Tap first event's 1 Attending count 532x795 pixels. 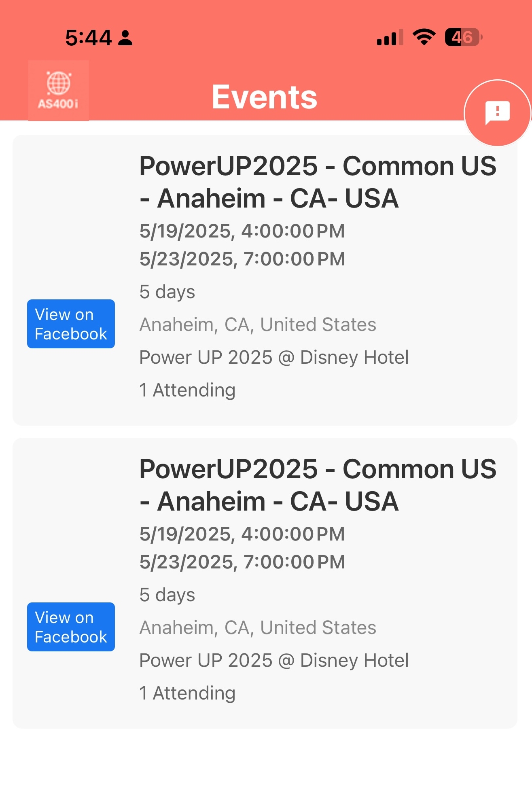[187, 390]
